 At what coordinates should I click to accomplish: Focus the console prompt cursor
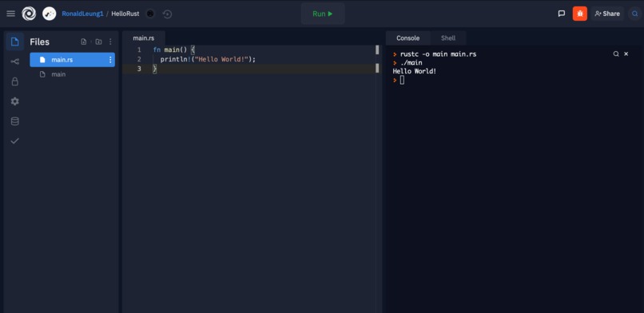click(402, 80)
